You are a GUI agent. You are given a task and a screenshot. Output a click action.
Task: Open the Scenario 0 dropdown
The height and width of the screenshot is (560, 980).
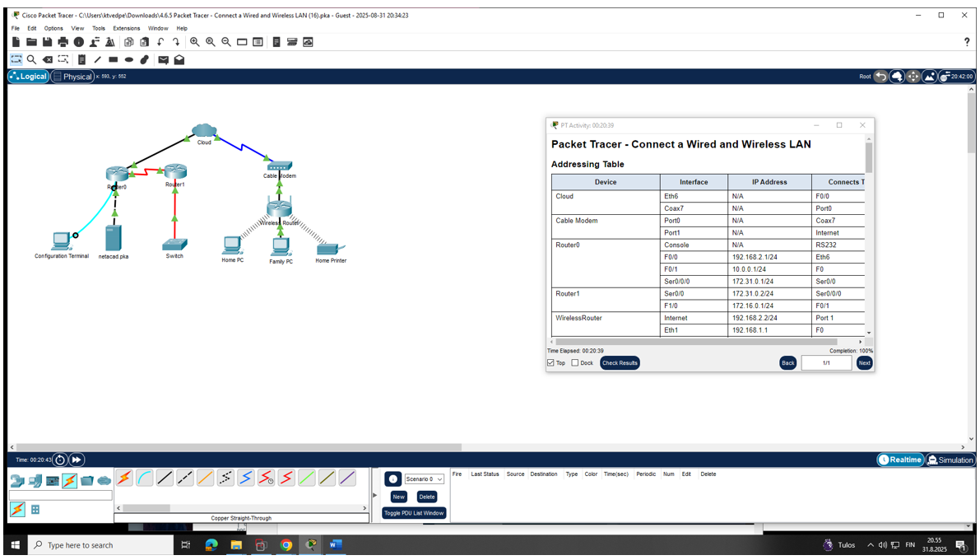point(425,479)
